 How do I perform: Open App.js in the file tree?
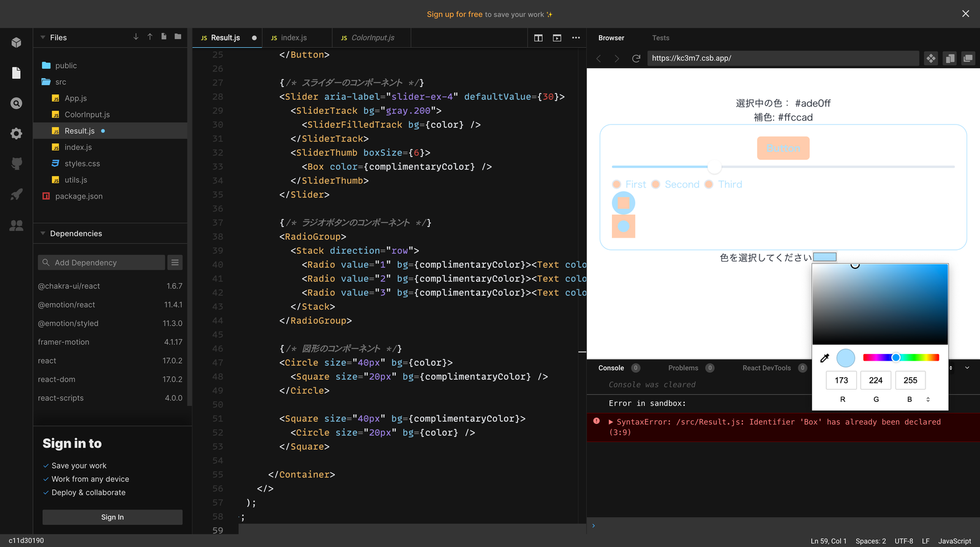[x=75, y=98]
